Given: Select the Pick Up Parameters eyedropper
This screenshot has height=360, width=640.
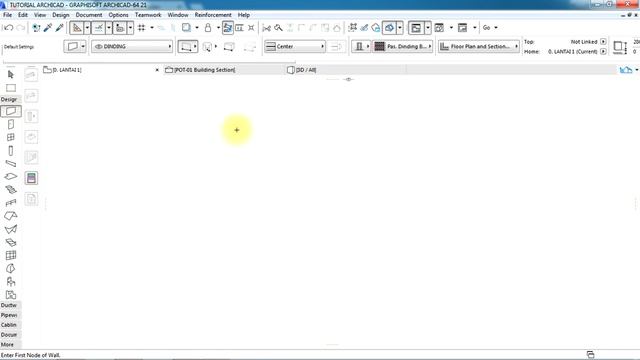Looking at the screenshot, I should [x=48, y=28].
